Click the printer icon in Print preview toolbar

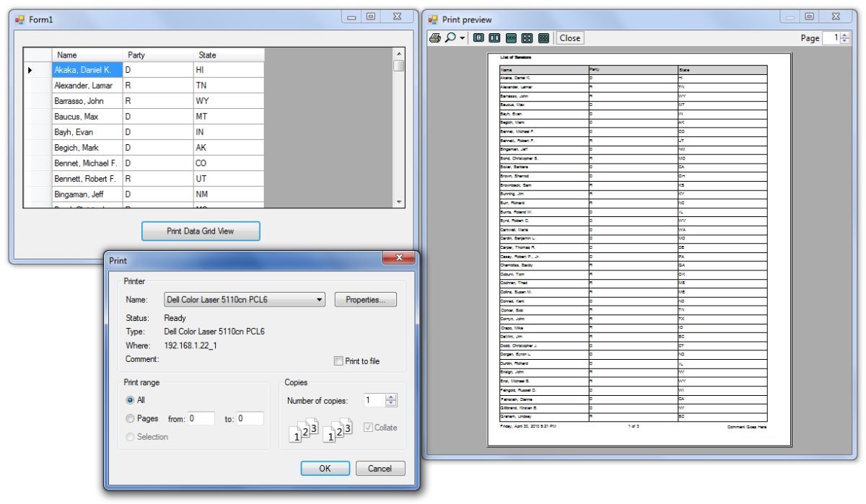pyautogui.click(x=434, y=38)
